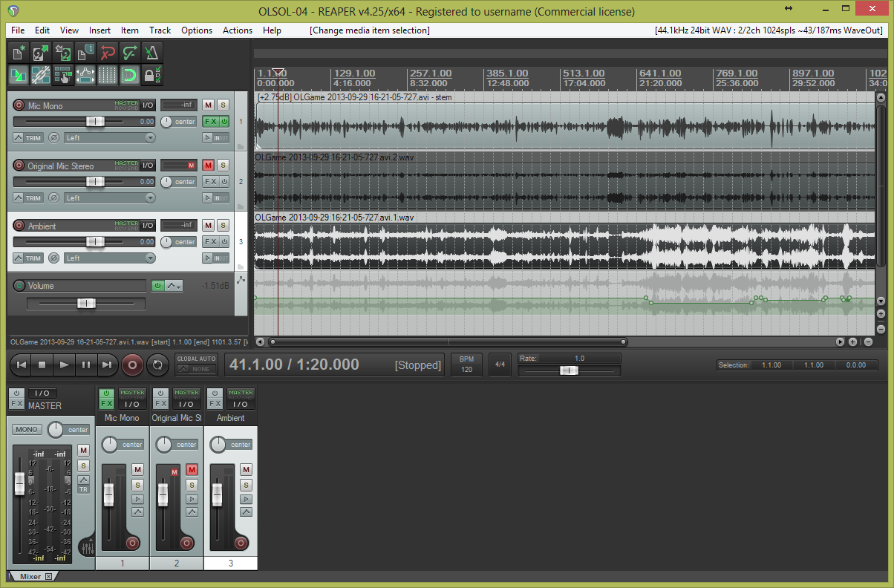The height and width of the screenshot is (588, 894).
Task: Open the Track menu
Action: [160, 30]
